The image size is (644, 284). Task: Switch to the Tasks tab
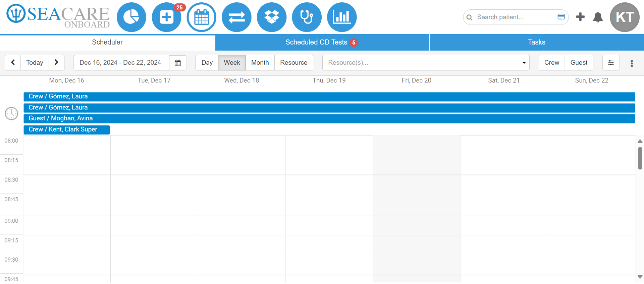pos(537,42)
